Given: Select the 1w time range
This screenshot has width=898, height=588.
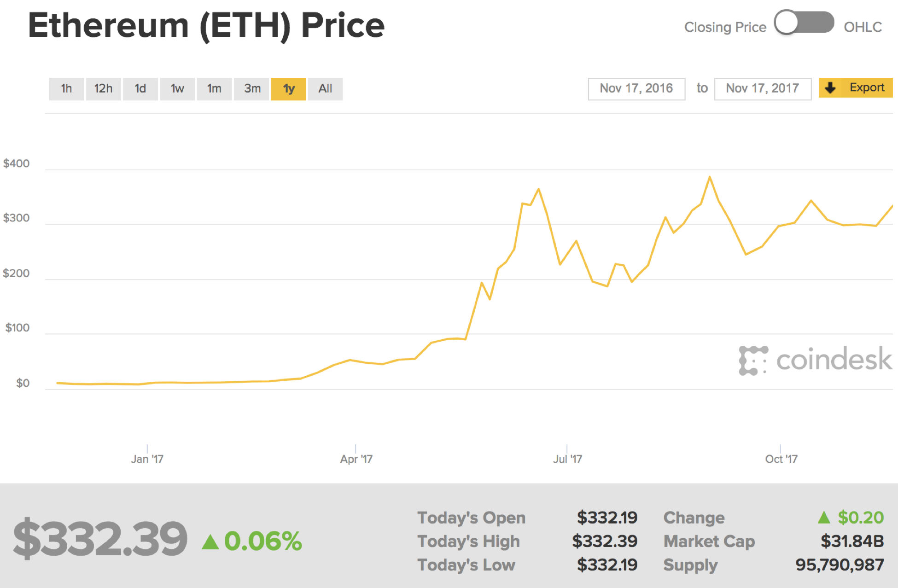Looking at the screenshot, I should pyautogui.click(x=177, y=88).
